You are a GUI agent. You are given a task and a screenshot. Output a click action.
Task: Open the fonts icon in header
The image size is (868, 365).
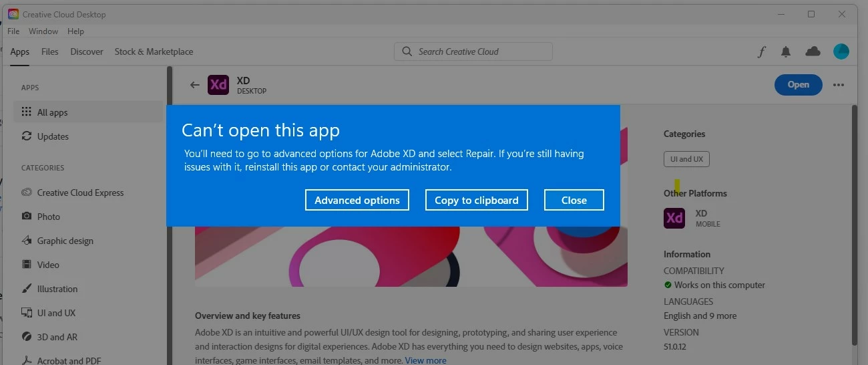tap(761, 51)
